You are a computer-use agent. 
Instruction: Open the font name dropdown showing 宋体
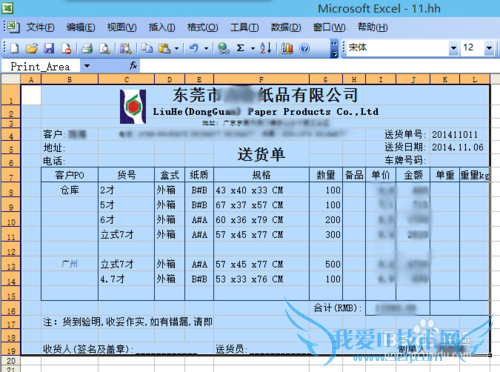coord(453,48)
